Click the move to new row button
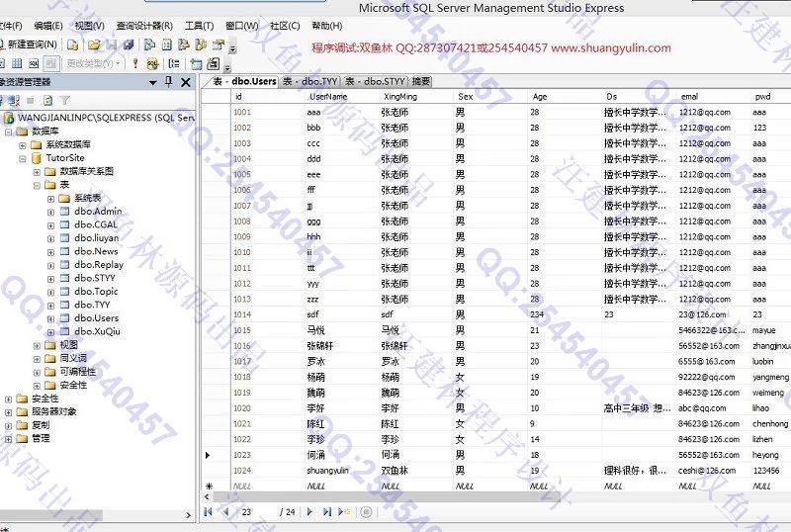 pos(344,512)
